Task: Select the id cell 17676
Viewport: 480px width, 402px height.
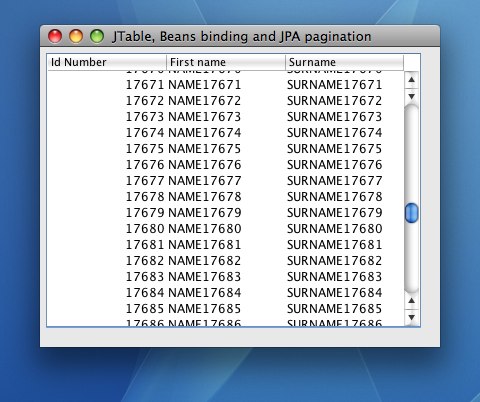Action: pos(107,165)
